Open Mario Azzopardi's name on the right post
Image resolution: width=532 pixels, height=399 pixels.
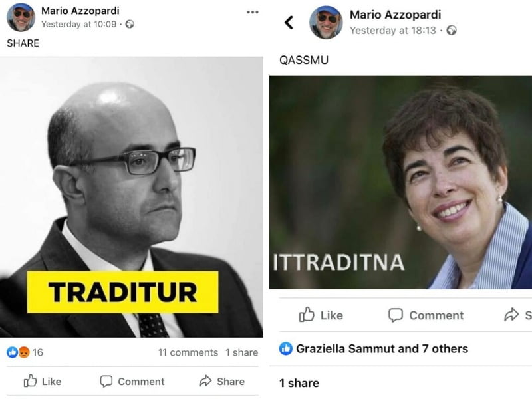395,15
